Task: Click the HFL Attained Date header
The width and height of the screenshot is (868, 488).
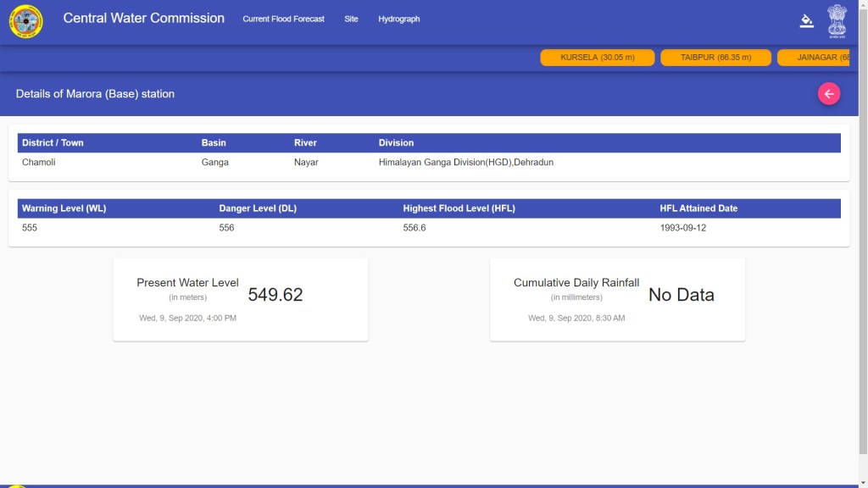Action: pos(698,208)
